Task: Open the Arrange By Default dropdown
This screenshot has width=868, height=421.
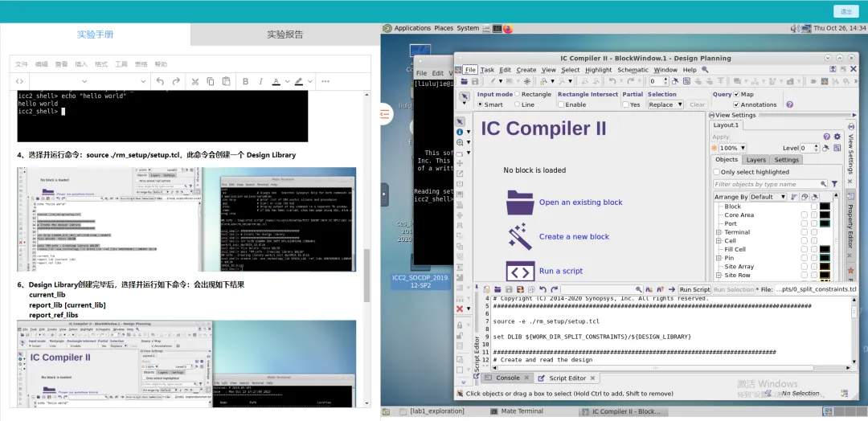Action: pyautogui.click(x=768, y=197)
